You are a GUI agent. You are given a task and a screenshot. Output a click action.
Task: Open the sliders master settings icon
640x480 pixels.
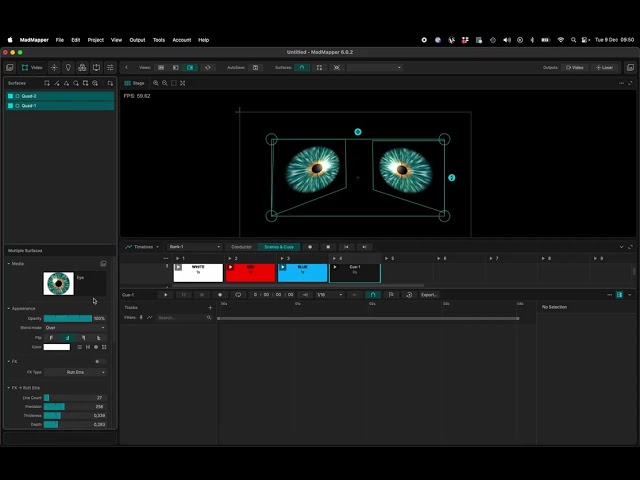point(110,67)
